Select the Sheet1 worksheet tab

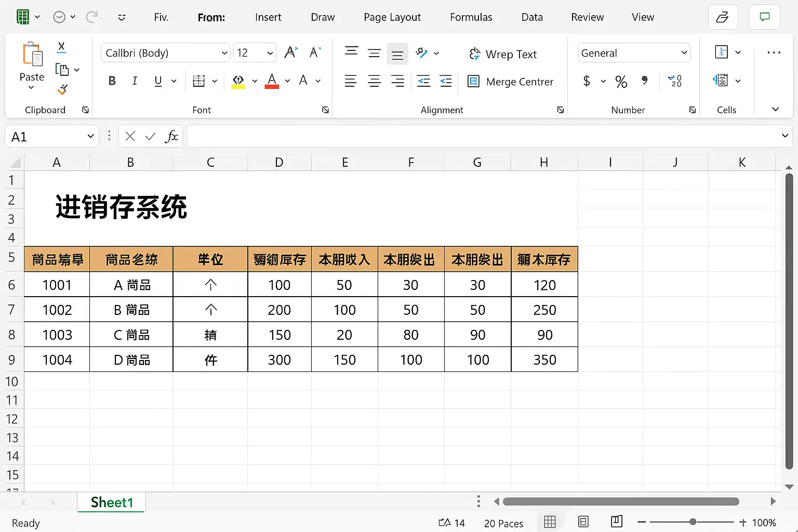point(112,502)
